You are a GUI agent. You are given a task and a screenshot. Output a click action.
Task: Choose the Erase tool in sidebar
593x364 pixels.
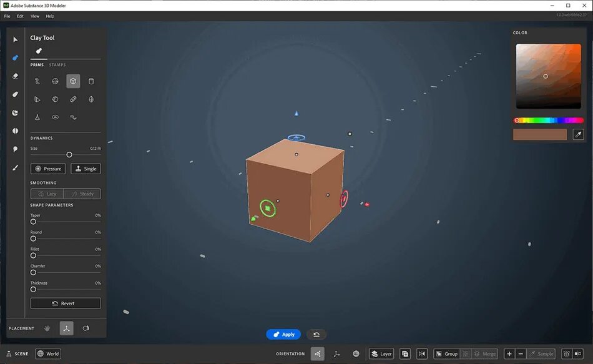[15, 76]
